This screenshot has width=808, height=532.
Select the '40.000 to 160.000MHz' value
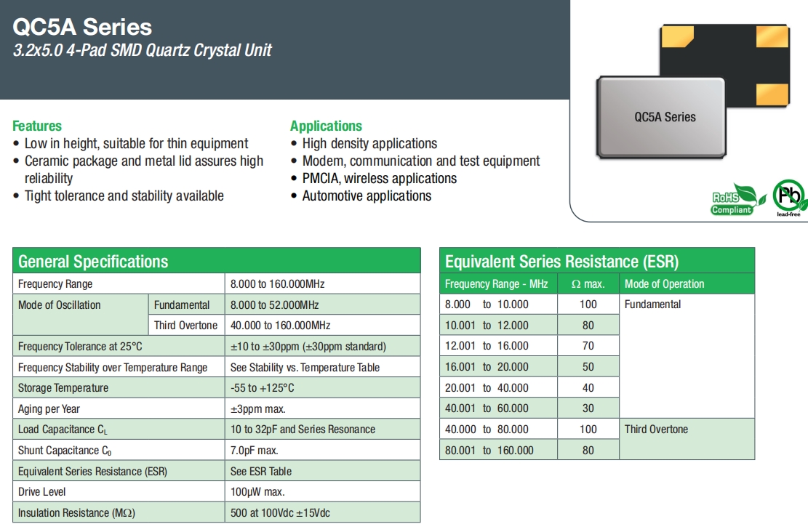(280, 326)
